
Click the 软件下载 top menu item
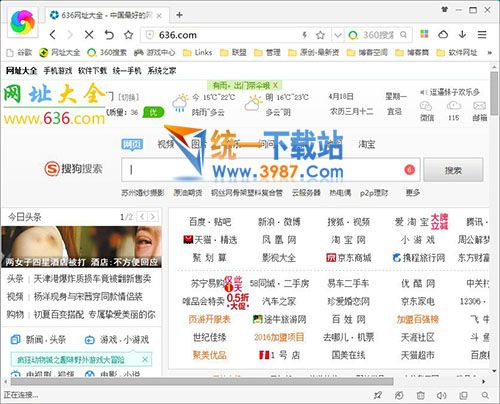(92, 71)
